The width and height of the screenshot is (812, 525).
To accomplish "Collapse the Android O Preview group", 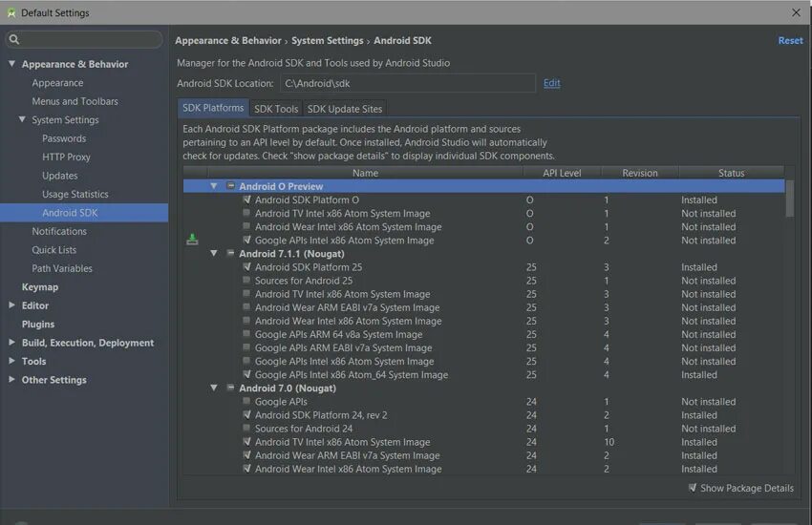I will (x=214, y=186).
